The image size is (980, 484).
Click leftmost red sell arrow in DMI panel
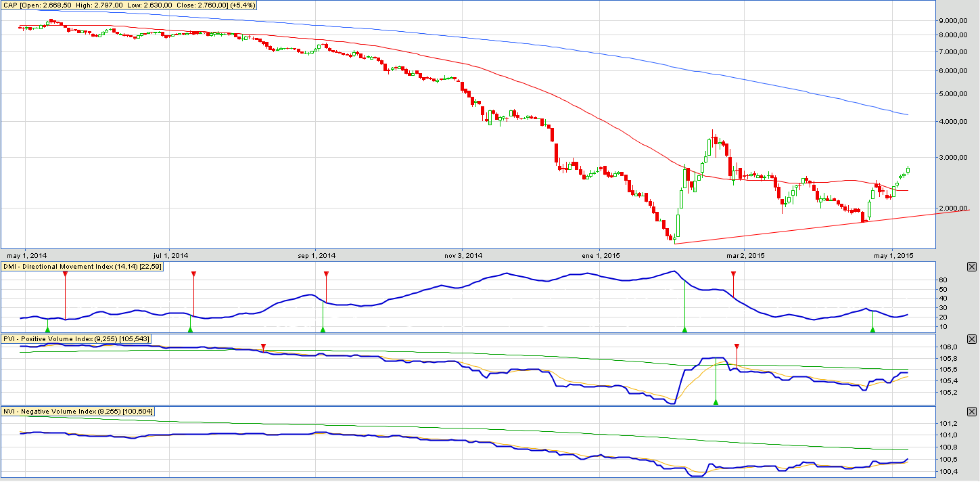coord(65,274)
